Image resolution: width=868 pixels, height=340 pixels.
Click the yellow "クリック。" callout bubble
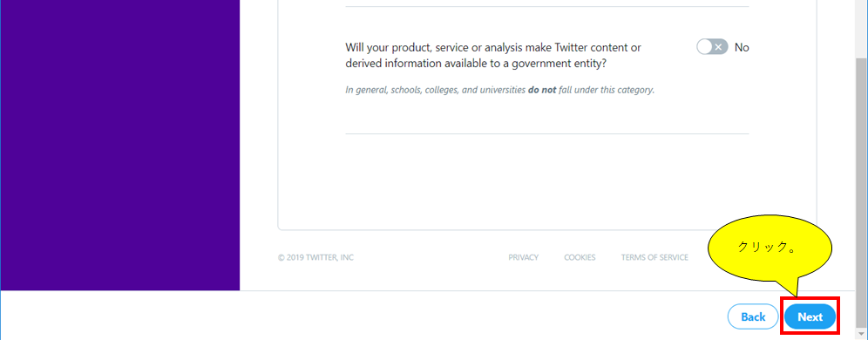(x=770, y=248)
